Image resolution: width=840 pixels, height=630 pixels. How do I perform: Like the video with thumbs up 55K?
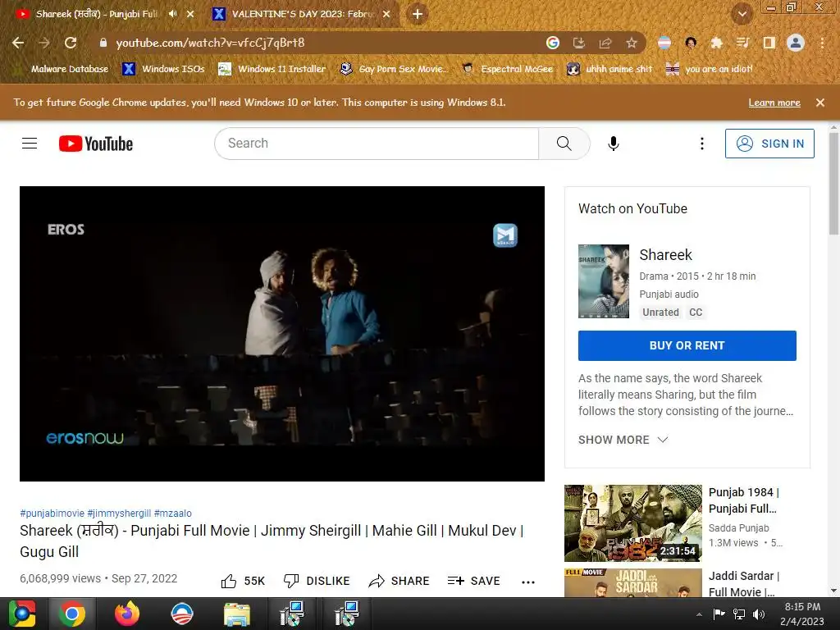[243, 582]
